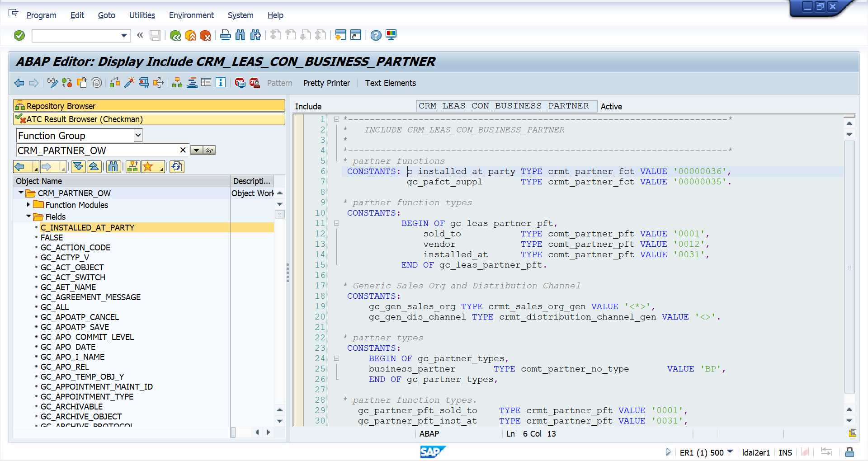Click the splitter handle between tree and editor
Screen dimensions: 868x461
pyautogui.click(x=288, y=273)
